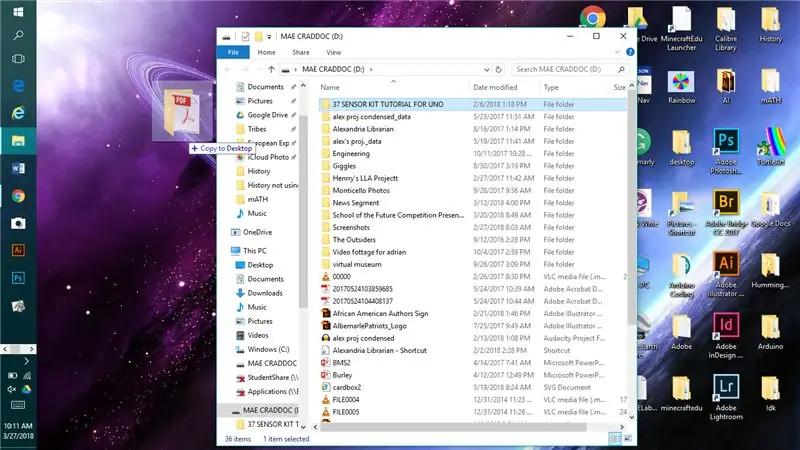The height and width of the screenshot is (450, 800).
Task: Select the Monticello Photos folder
Action: click(361, 190)
